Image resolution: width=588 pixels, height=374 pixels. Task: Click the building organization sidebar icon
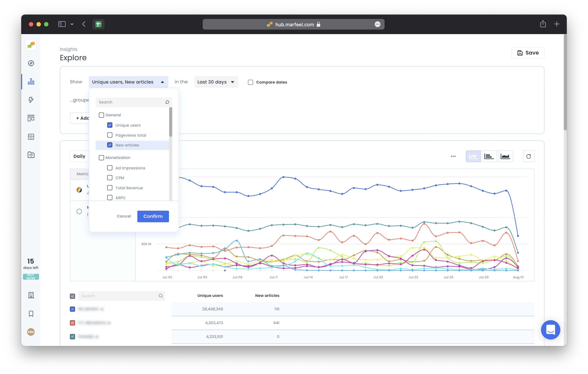(31, 295)
